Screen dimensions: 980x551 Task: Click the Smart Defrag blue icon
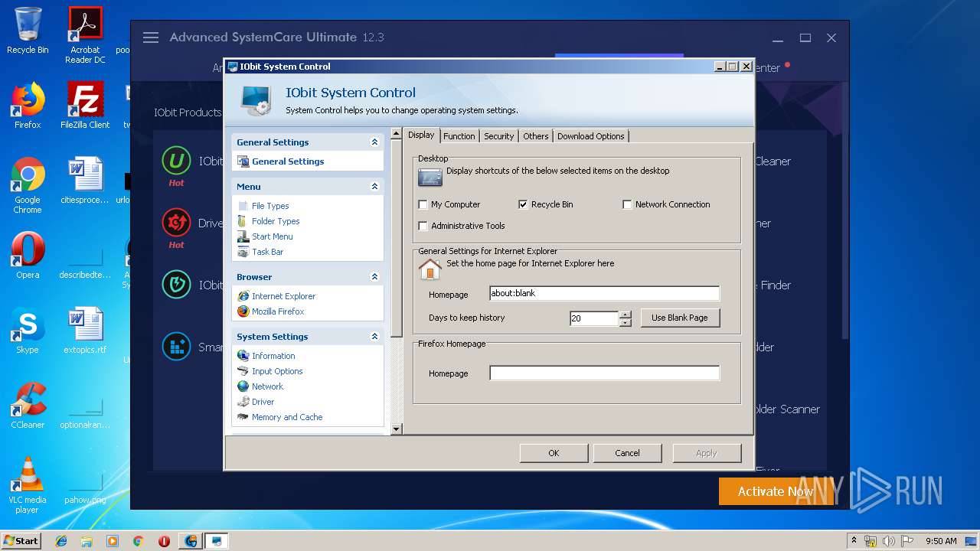(176, 347)
